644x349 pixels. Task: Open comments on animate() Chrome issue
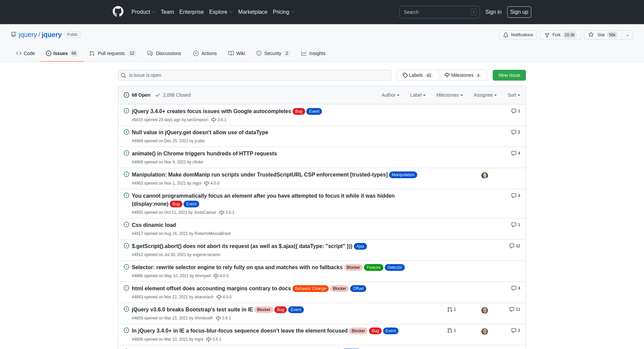(516, 153)
